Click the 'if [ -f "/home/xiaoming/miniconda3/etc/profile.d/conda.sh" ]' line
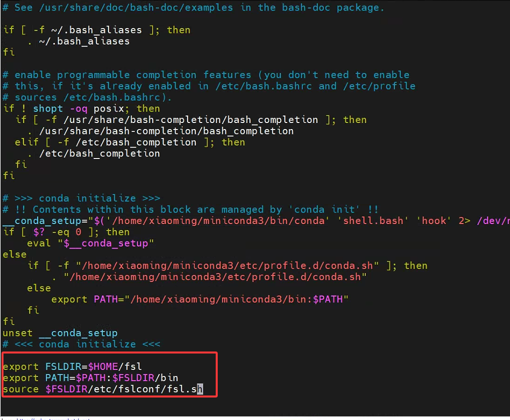The image size is (510, 420). coord(227,265)
